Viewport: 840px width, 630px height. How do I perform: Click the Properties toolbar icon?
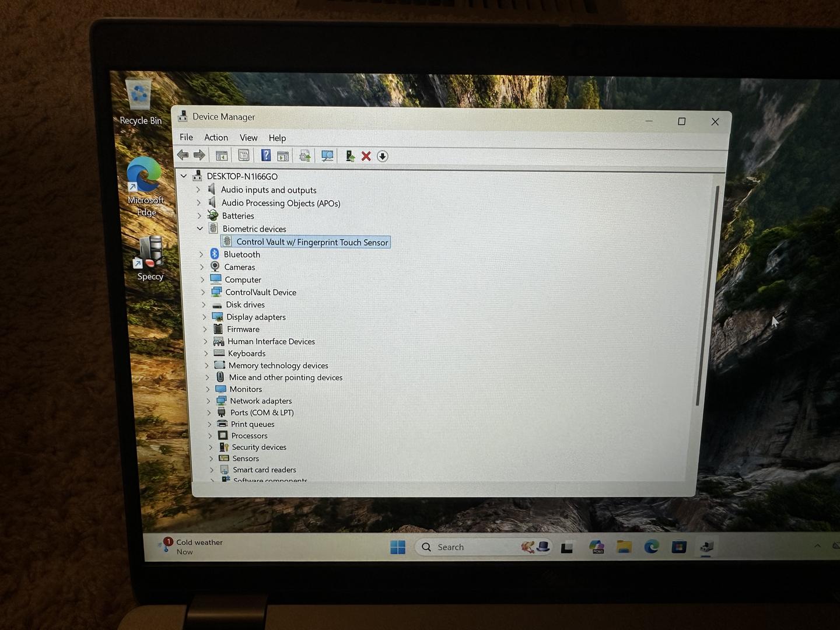pos(244,156)
